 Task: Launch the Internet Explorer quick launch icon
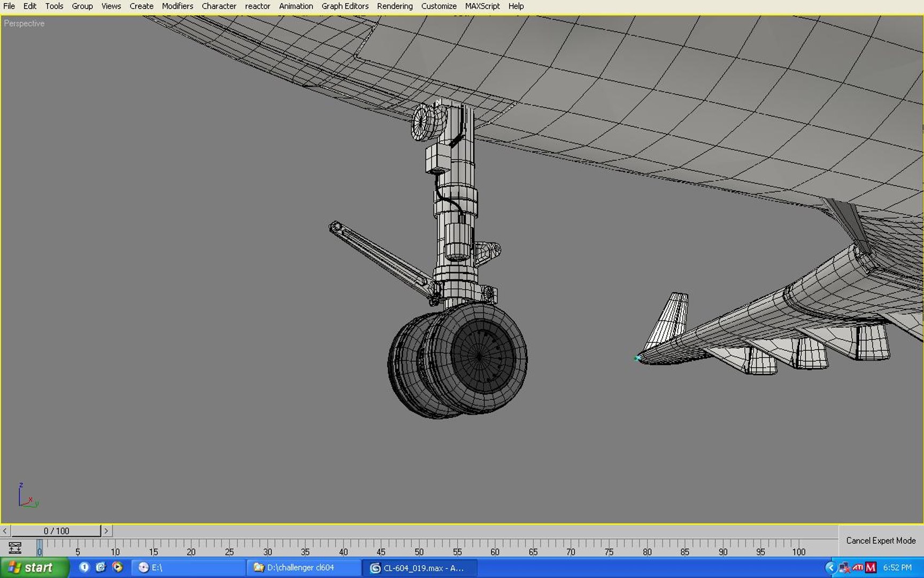coord(101,567)
